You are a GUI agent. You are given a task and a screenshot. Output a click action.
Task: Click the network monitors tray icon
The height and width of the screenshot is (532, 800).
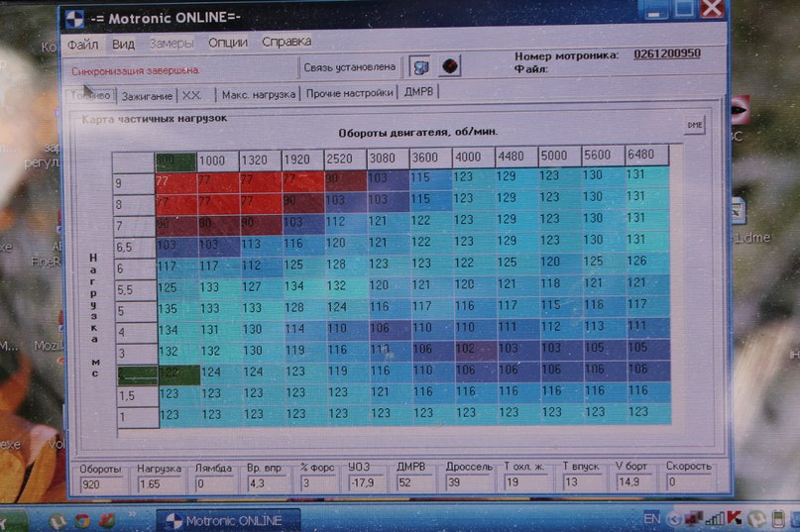point(693,519)
